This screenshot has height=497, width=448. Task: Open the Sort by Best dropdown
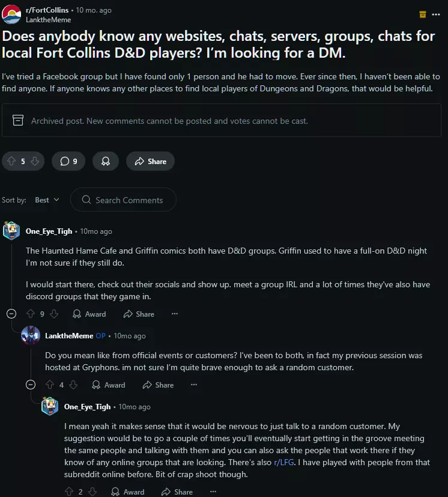pos(47,200)
